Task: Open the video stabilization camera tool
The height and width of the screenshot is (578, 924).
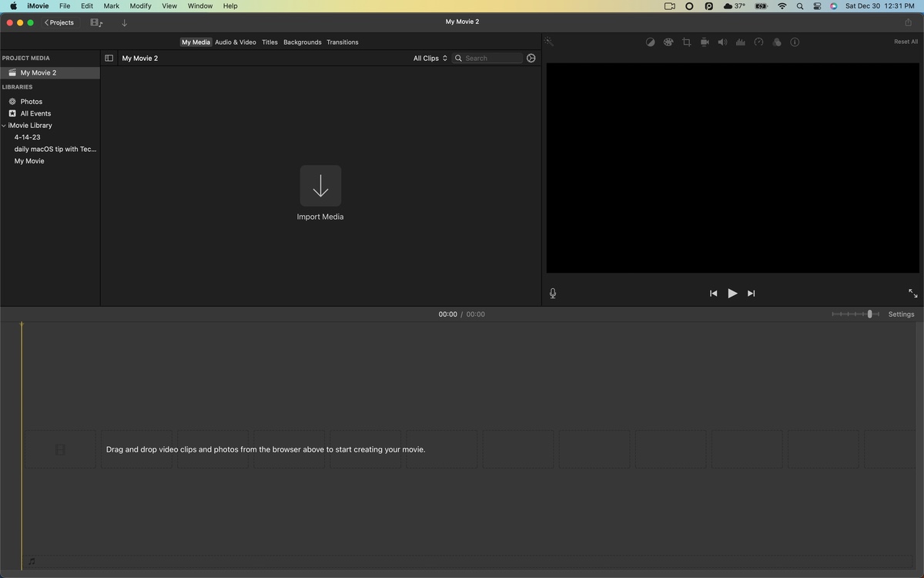Action: pyautogui.click(x=705, y=42)
